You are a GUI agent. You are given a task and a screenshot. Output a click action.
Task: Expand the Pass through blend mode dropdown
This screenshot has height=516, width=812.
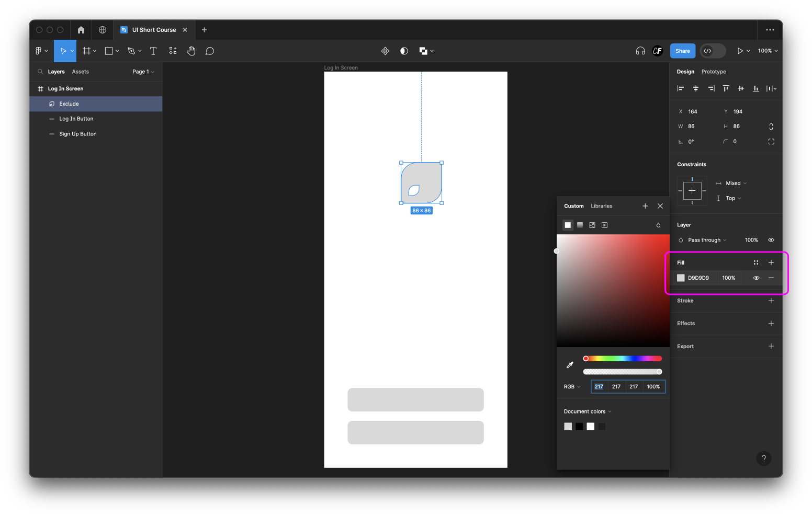pos(707,240)
